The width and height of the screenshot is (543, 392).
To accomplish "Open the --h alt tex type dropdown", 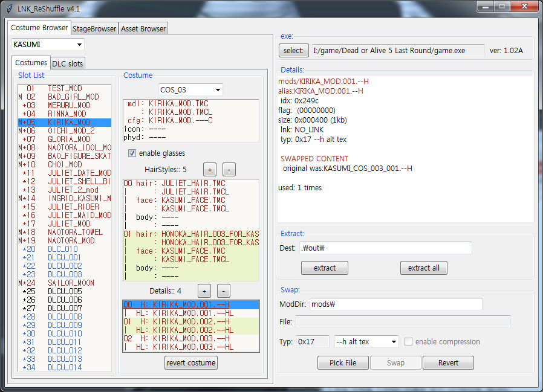I will [366, 342].
